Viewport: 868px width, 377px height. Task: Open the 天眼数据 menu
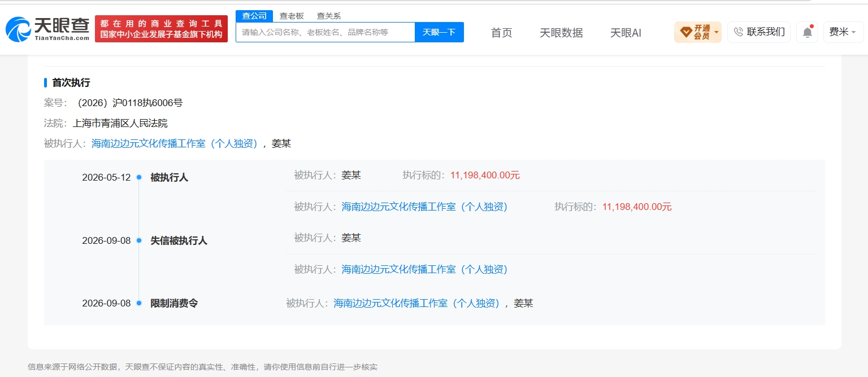[x=561, y=33]
